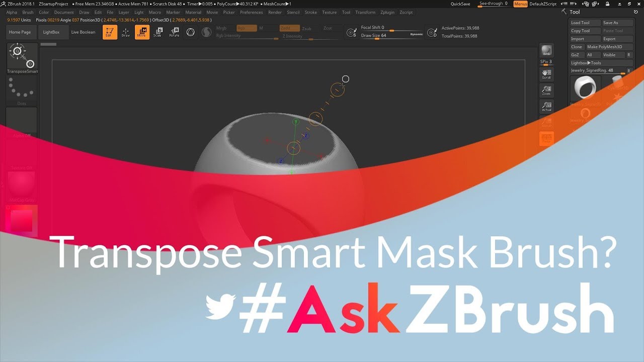Open the MatCap Gray material selector
Image resolution: width=644 pixels, height=362 pixels.
coord(22,186)
